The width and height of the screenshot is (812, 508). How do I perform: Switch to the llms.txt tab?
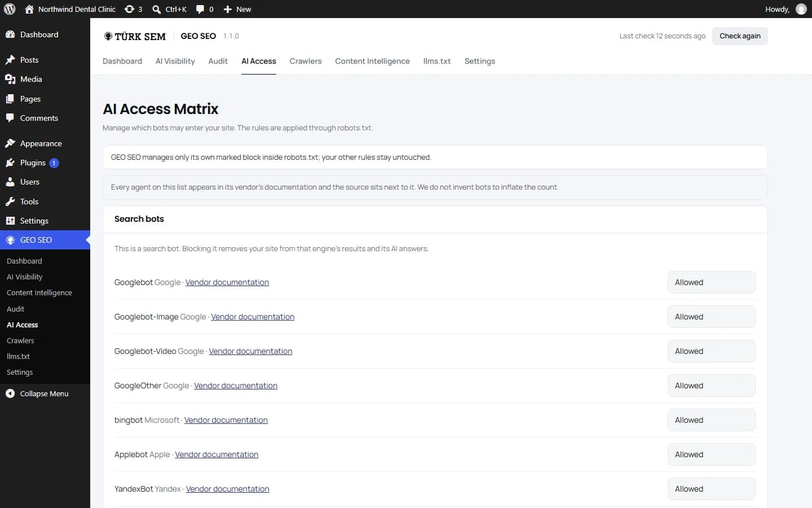(x=437, y=61)
